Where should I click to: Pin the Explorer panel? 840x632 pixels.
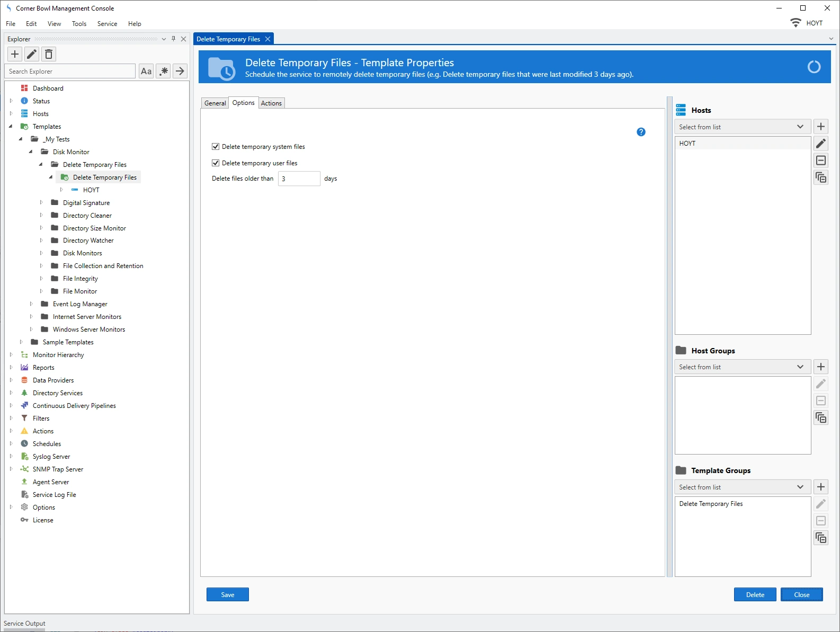pyautogui.click(x=173, y=39)
